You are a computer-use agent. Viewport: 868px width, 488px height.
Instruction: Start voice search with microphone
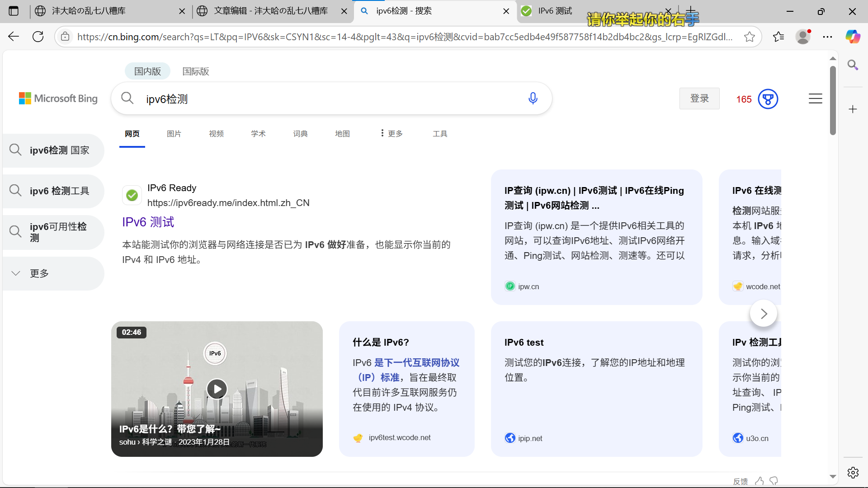pos(533,98)
